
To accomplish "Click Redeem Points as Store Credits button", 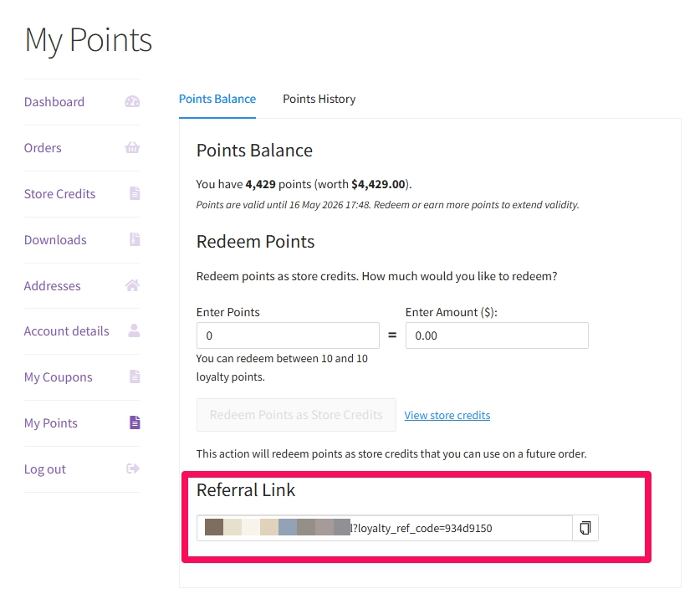I will (296, 415).
